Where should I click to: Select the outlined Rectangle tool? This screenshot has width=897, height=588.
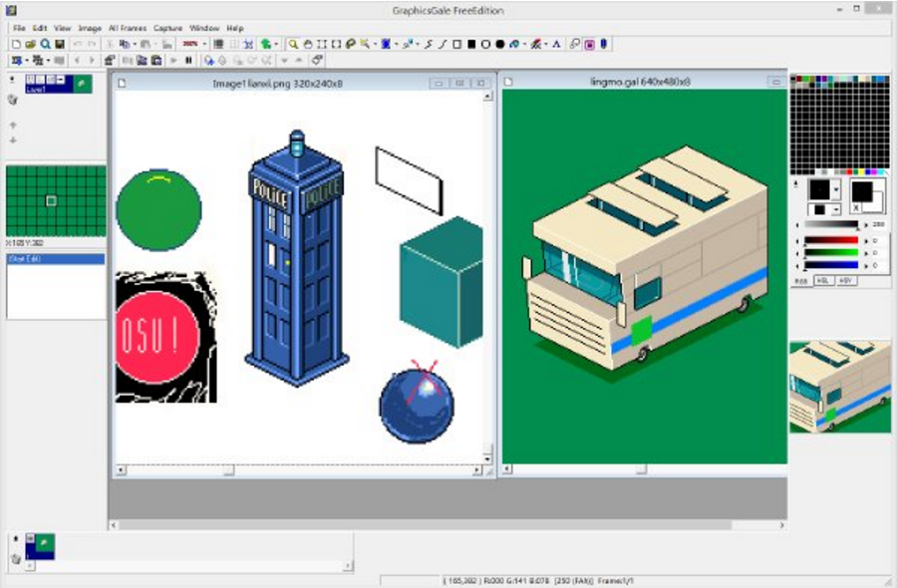456,44
